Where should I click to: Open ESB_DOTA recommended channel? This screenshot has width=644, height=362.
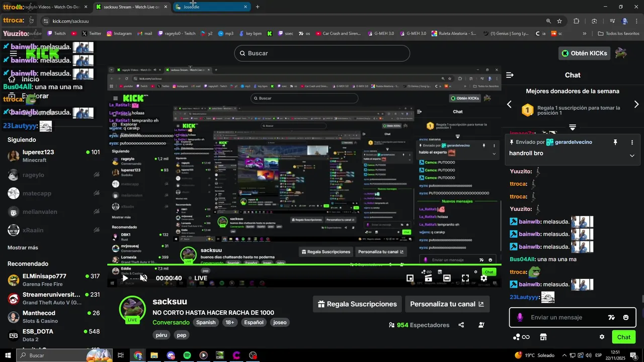[53, 335]
